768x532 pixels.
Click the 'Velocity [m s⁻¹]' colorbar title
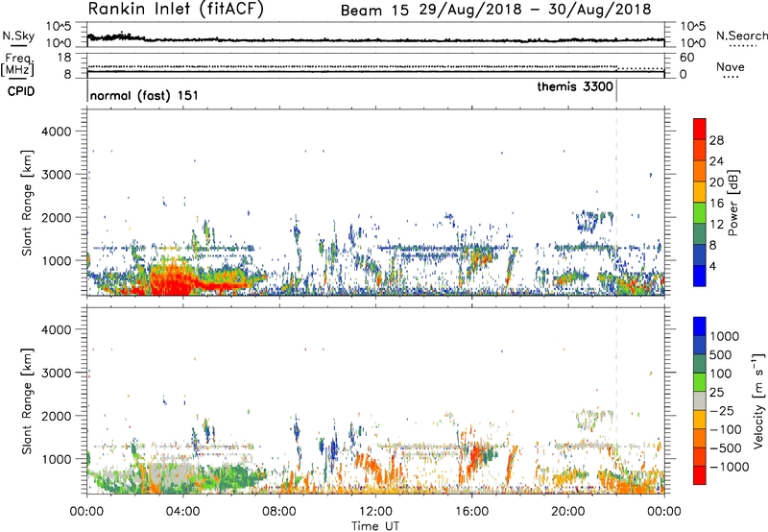click(758, 400)
